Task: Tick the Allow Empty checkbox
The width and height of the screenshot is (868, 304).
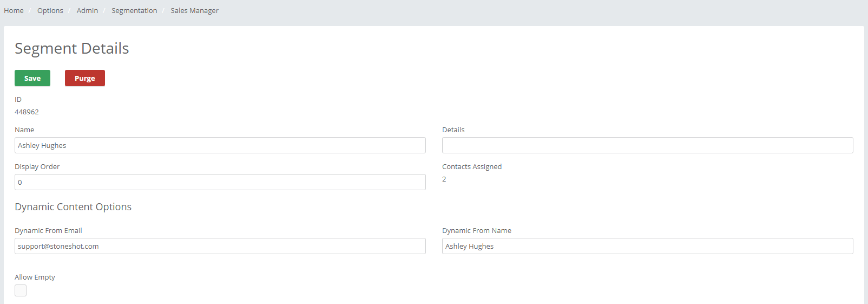Action: [21, 290]
